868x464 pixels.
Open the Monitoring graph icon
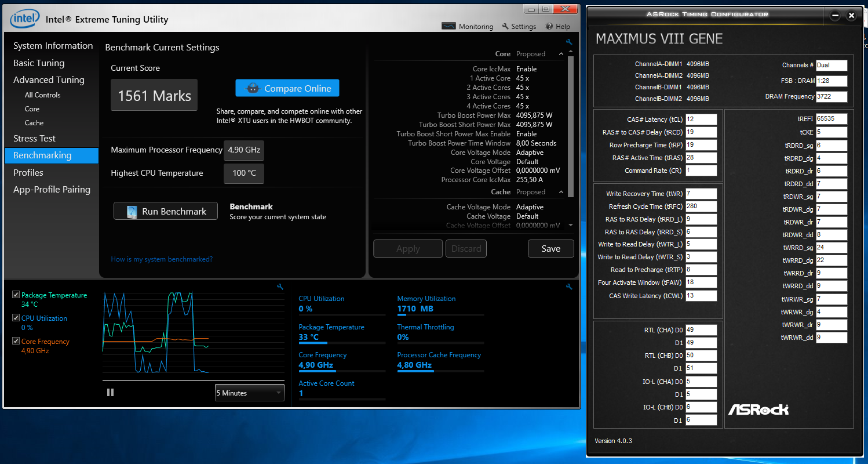[448, 26]
